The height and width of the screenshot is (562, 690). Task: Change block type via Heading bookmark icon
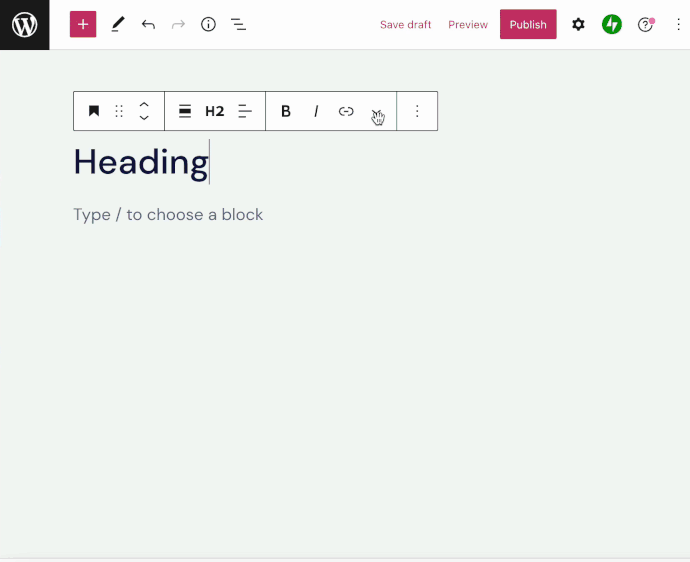[x=94, y=111]
